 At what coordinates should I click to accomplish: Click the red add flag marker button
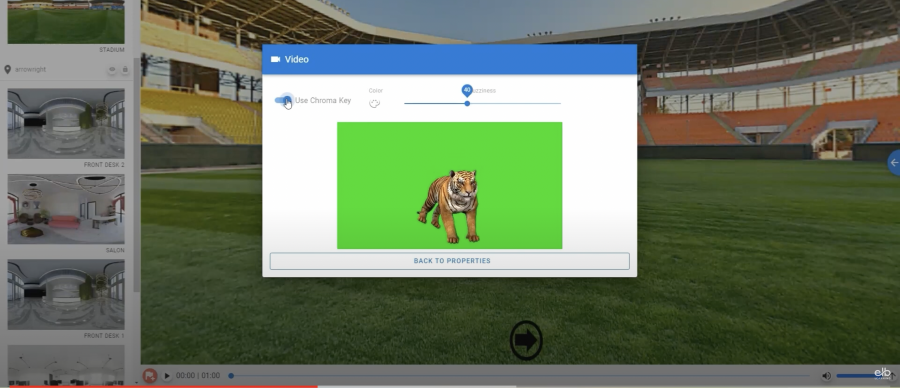pyautogui.click(x=150, y=376)
